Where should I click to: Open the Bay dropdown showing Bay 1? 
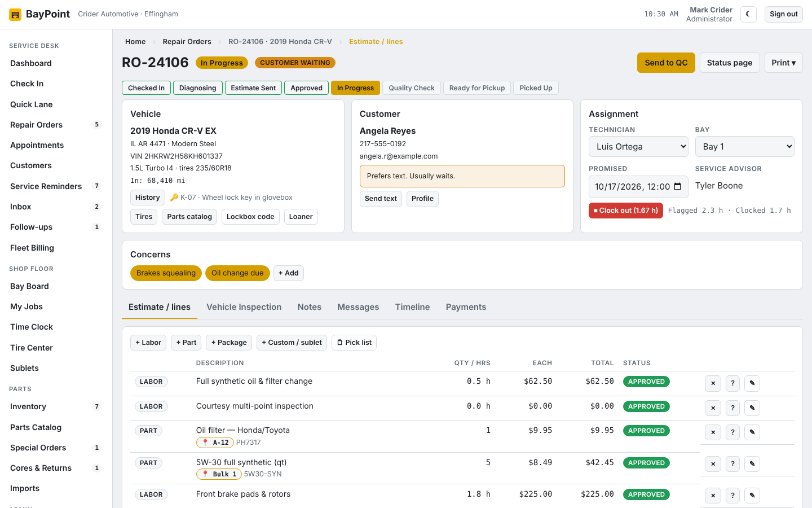pos(745,147)
